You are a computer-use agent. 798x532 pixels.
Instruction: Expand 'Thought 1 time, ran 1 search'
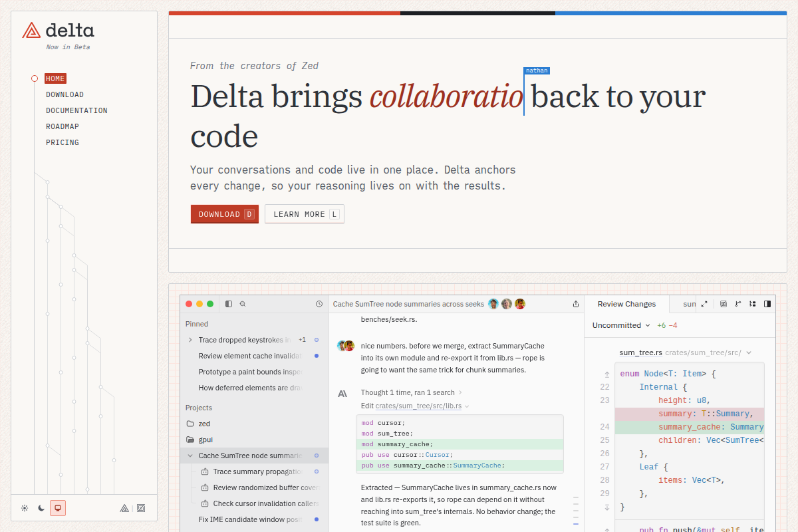(x=411, y=392)
